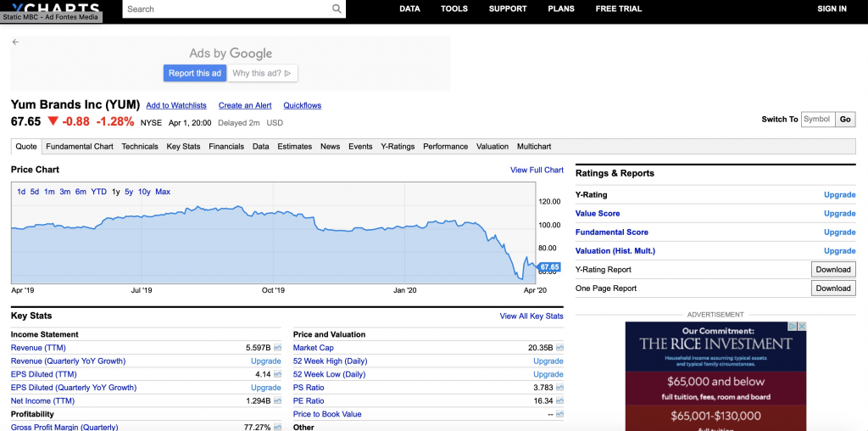Click Create an Alert link
This screenshot has width=868, height=431.
pyautogui.click(x=245, y=105)
